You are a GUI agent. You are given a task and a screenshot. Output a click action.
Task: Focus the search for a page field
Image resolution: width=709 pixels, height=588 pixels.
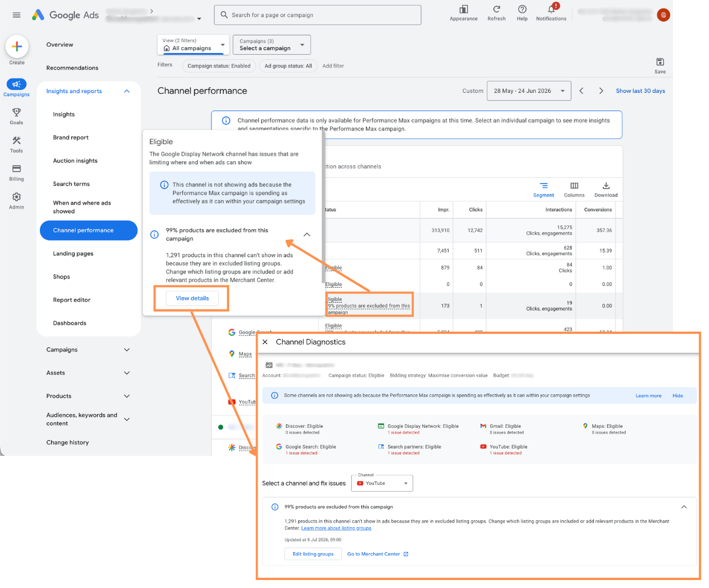[317, 15]
